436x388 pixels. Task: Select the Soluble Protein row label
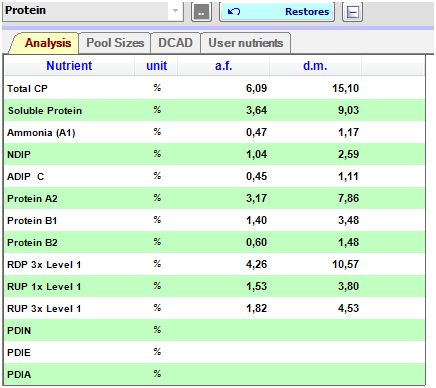45,111
